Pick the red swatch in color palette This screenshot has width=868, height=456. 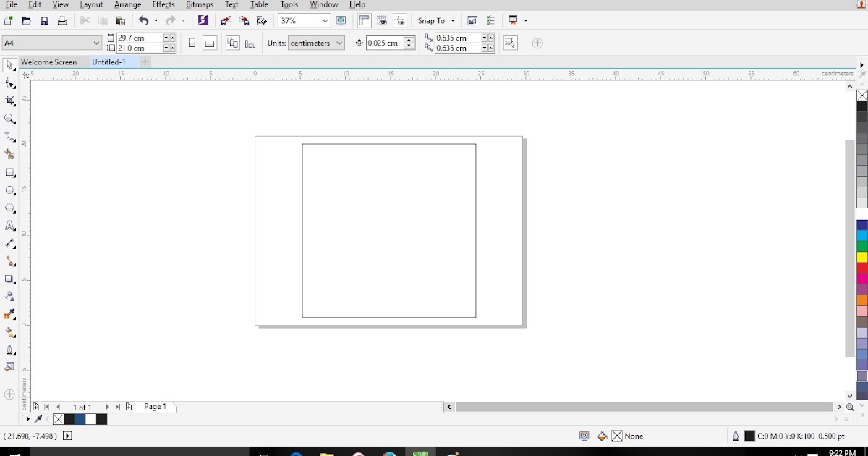[x=862, y=268]
